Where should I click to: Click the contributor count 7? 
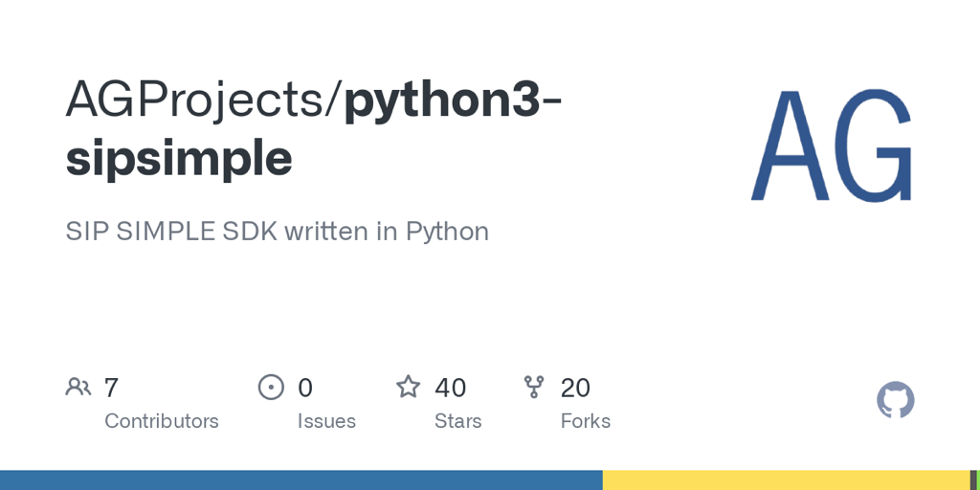pyautogui.click(x=111, y=388)
